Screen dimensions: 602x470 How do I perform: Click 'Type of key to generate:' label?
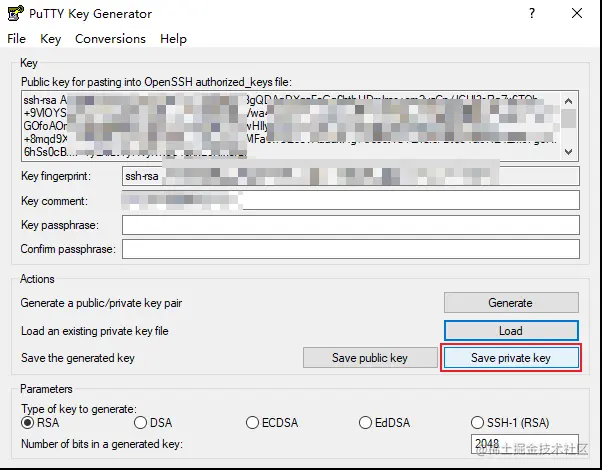pos(79,409)
